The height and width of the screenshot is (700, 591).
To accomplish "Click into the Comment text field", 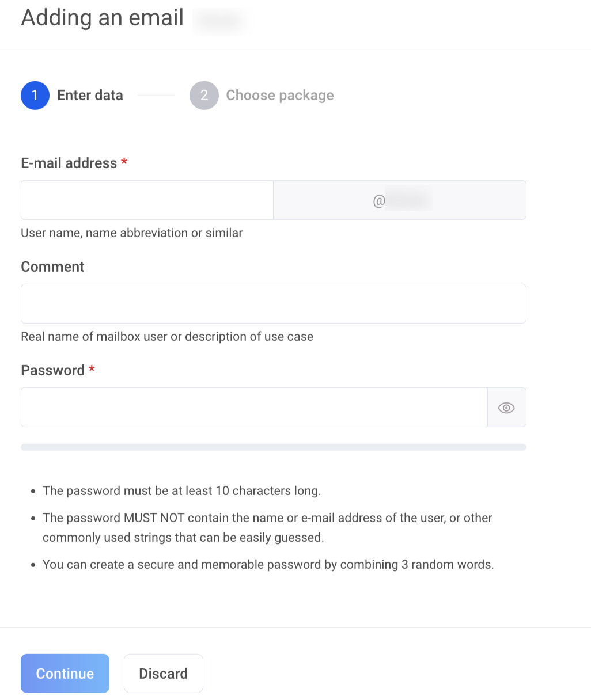I will [x=273, y=303].
